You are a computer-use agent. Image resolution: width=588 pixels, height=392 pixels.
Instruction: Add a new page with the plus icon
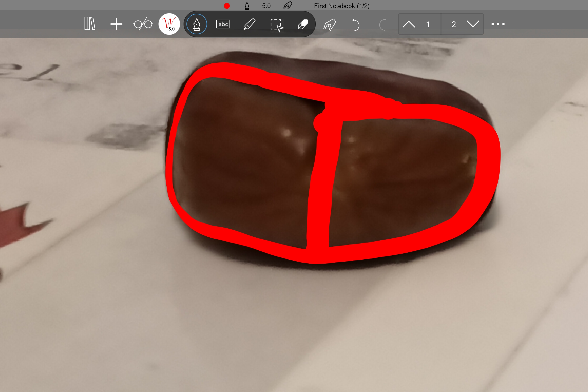point(116,24)
